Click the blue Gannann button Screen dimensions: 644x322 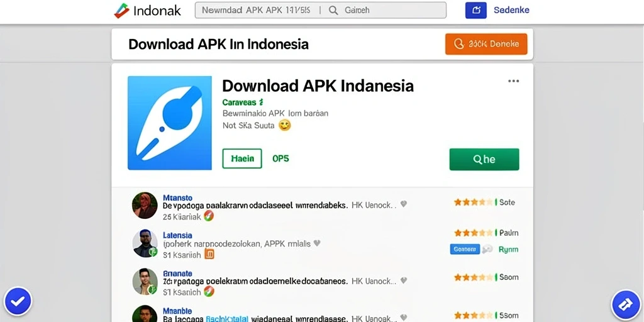pyautogui.click(x=465, y=249)
